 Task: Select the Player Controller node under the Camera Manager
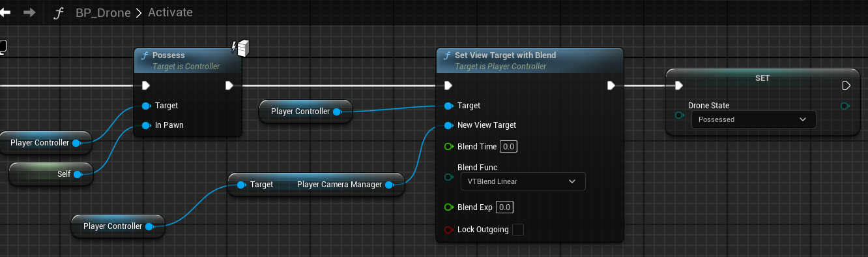(x=118, y=226)
